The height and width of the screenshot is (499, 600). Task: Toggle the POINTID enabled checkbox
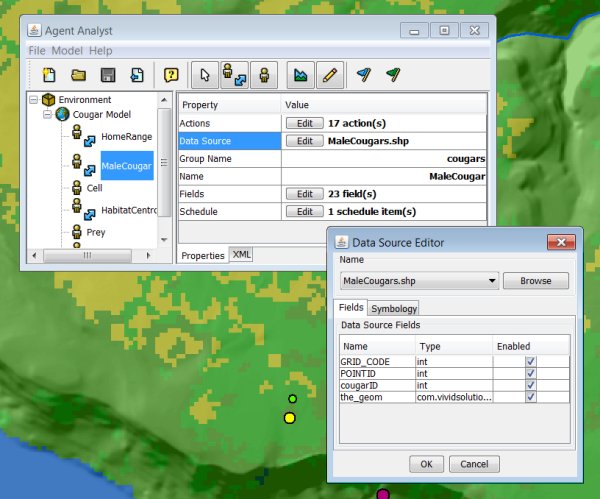pos(531,373)
